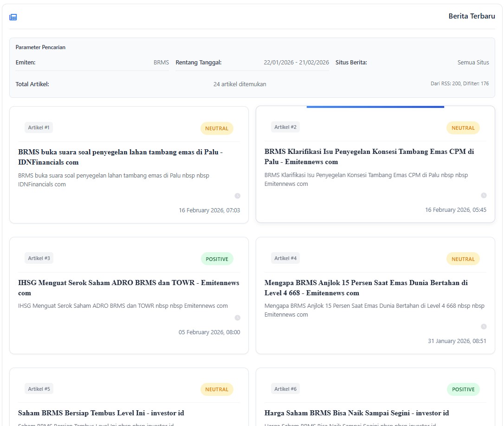Read the Mengapa BRMS Anjlok 15 Persen article
This screenshot has height=426, width=504.
coord(366,287)
